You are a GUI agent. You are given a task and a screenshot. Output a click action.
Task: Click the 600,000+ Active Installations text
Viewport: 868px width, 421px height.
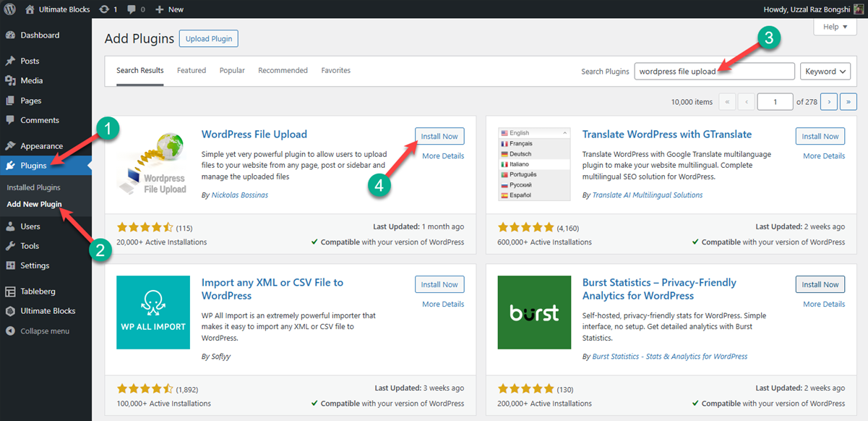click(x=544, y=242)
